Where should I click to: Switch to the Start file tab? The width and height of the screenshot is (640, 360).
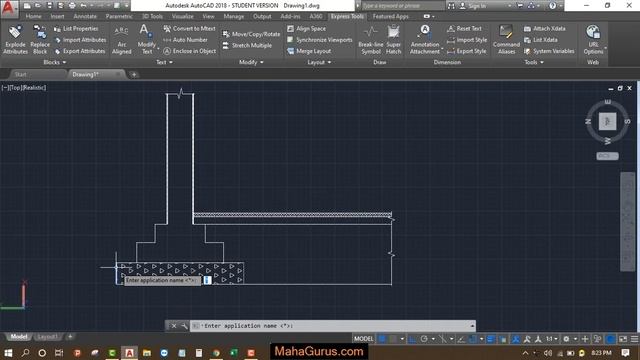click(x=20, y=74)
